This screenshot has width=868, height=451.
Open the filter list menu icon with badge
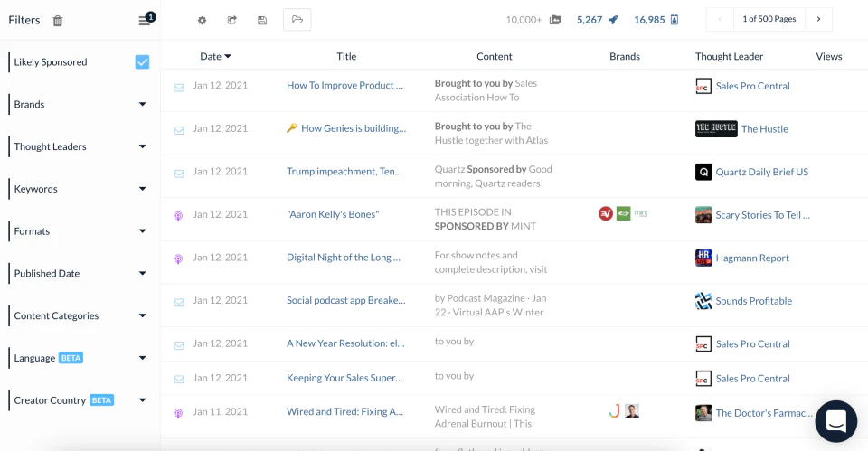[x=146, y=19]
